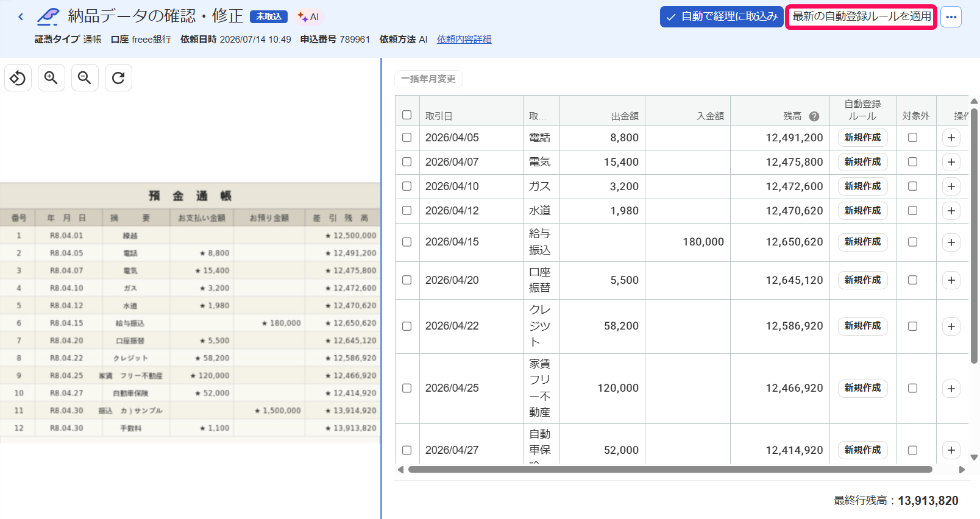Select the 2026/04/07 row checkbox

(407, 162)
